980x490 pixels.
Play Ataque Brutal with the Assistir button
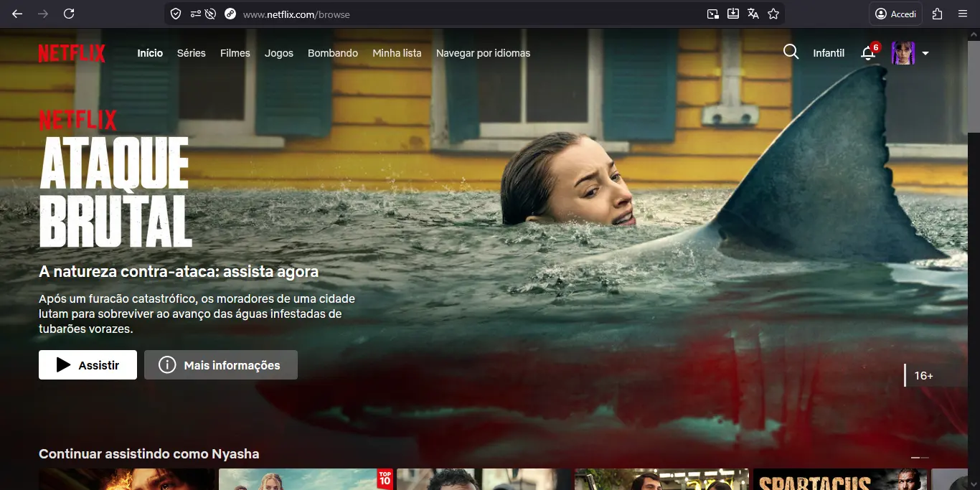click(88, 365)
